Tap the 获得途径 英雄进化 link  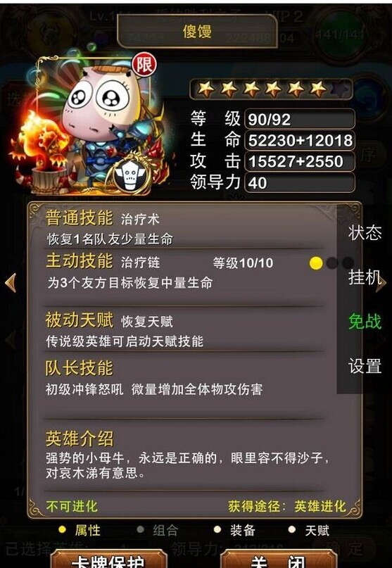click(x=287, y=506)
